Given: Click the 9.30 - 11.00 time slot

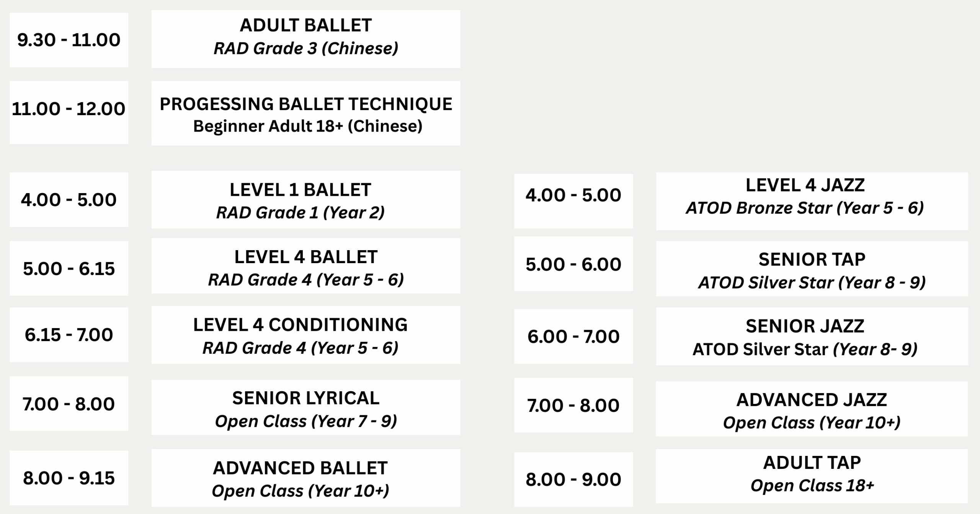Looking at the screenshot, I should coord(69,40).
